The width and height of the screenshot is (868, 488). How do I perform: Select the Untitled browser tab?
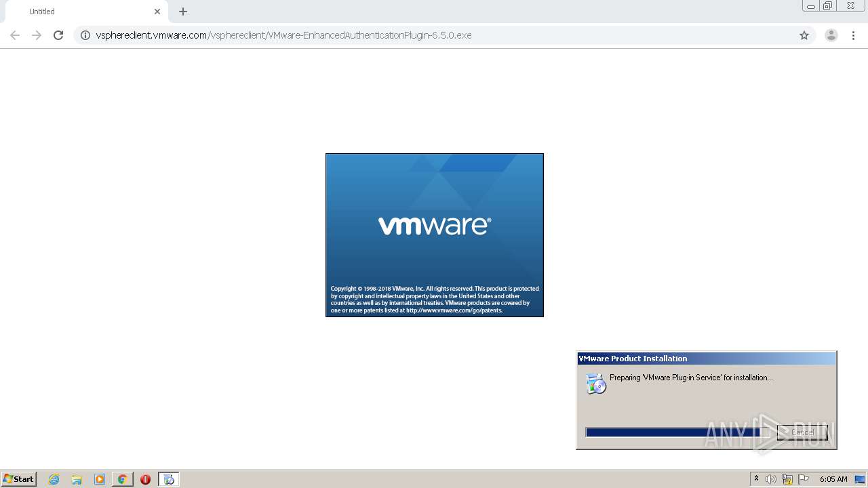(87, 12)
